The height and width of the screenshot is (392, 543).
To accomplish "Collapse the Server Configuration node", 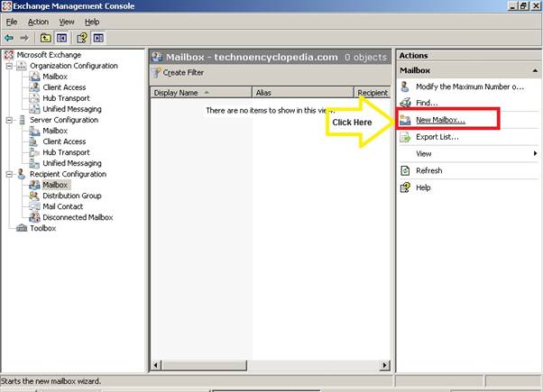I will coord(9,120).
